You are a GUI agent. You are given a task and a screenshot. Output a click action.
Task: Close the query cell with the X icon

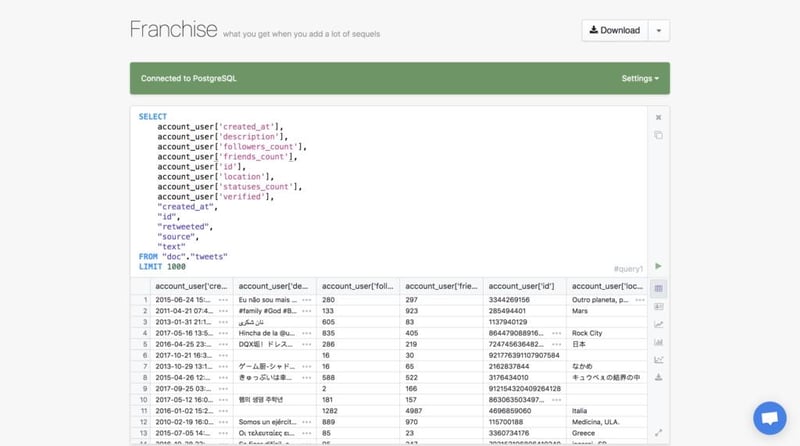pos(658,117)
